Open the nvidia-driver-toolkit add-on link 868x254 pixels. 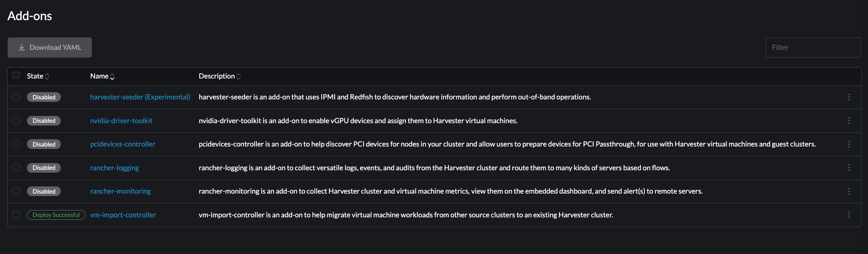[121, 121]
